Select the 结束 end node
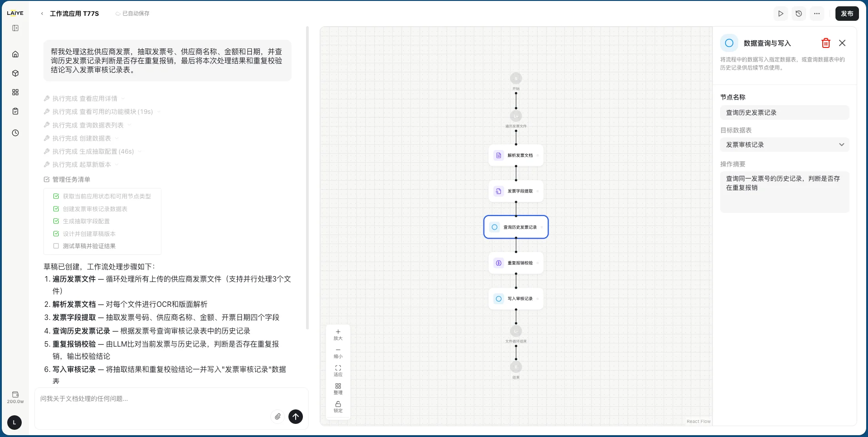 (516, 367)
